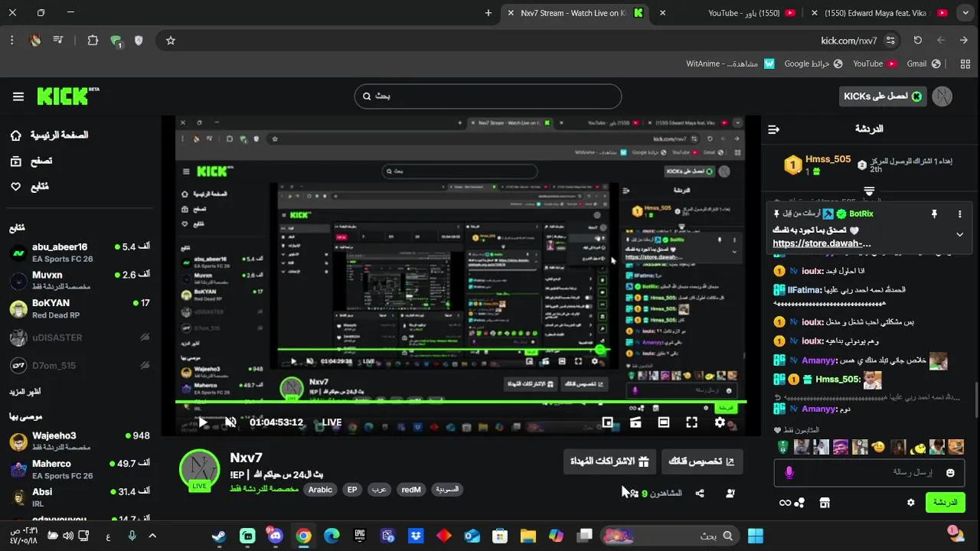Open Maherco recommended channel
This screenshot has height=551, width=980.
pos(80,469)
